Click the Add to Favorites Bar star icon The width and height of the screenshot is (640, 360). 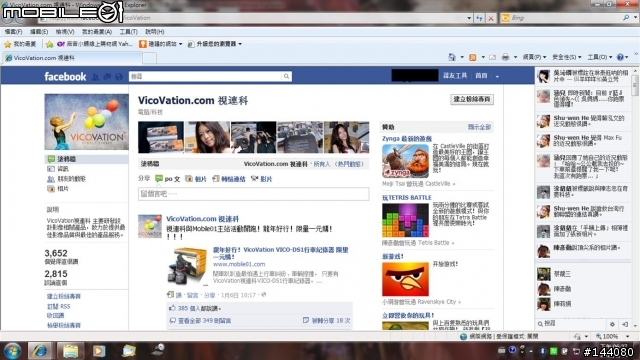click(x=50, y=44)
